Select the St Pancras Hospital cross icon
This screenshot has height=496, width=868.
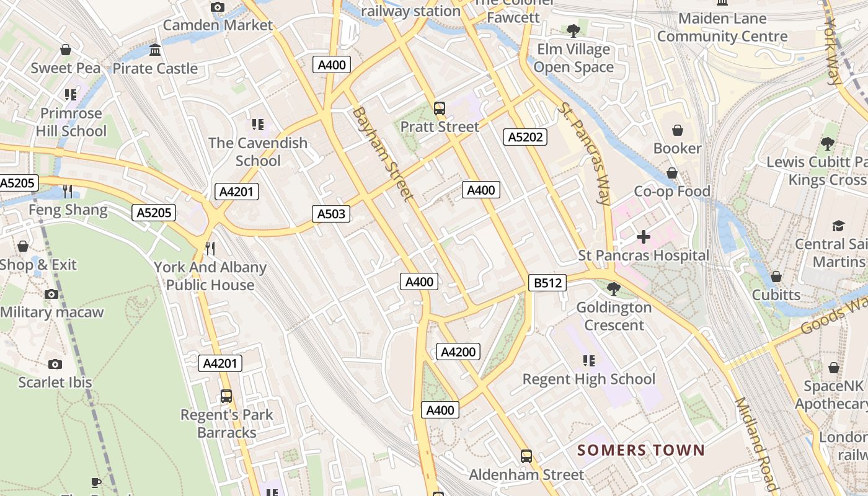tap(644, 236)
